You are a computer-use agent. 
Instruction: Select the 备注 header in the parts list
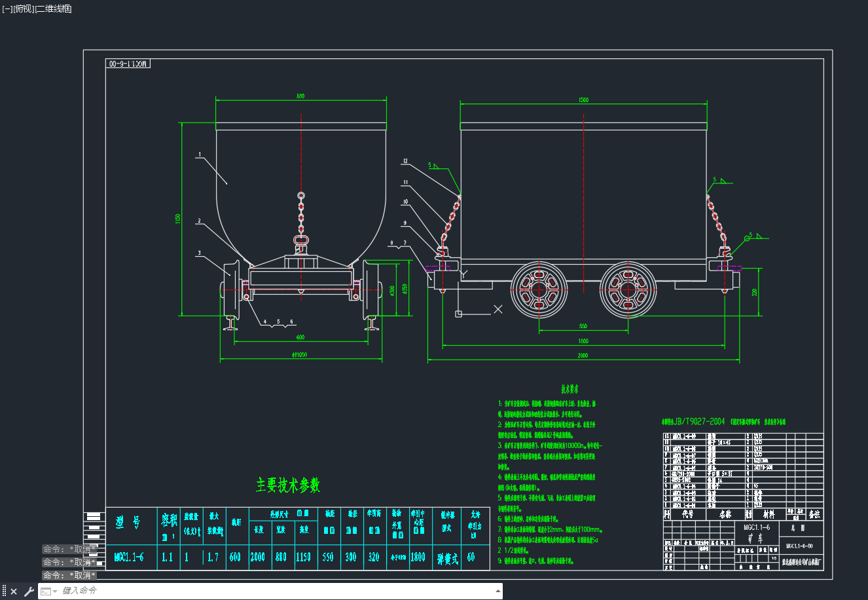coord(814,514)
